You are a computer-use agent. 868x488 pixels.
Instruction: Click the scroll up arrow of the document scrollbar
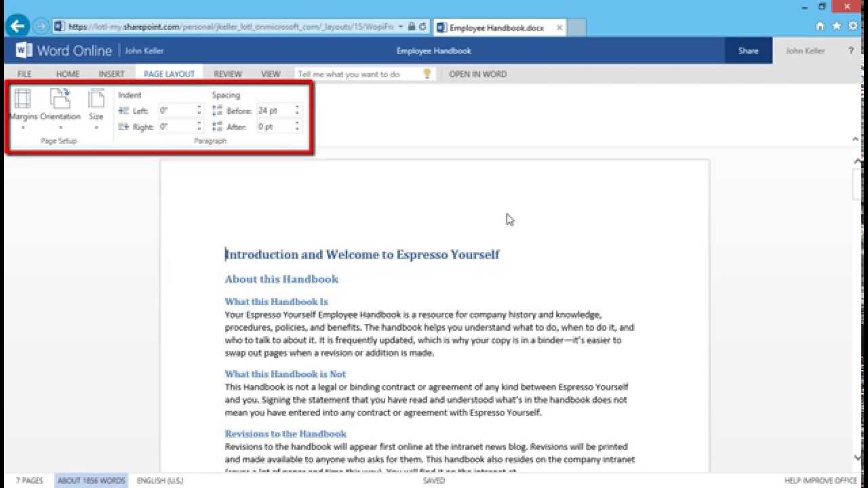click(859, 161)
